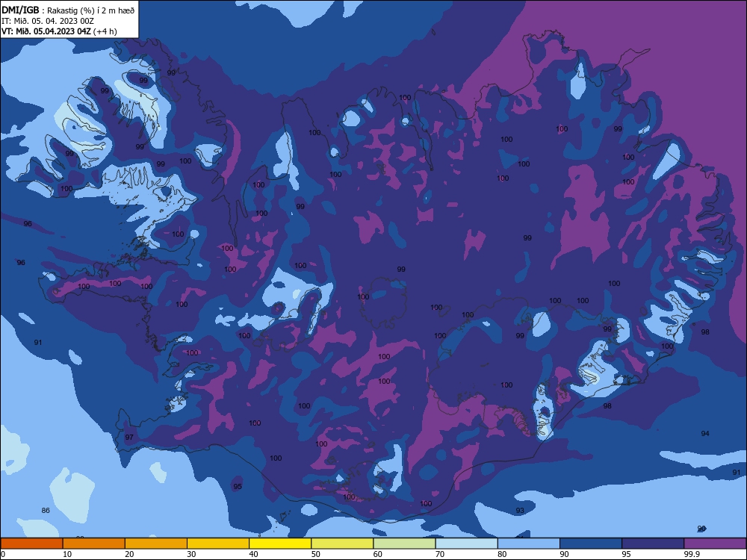Click the VT valid time 04Z line
The height and width of the screenshot is (560, 747).
(59, 31)
